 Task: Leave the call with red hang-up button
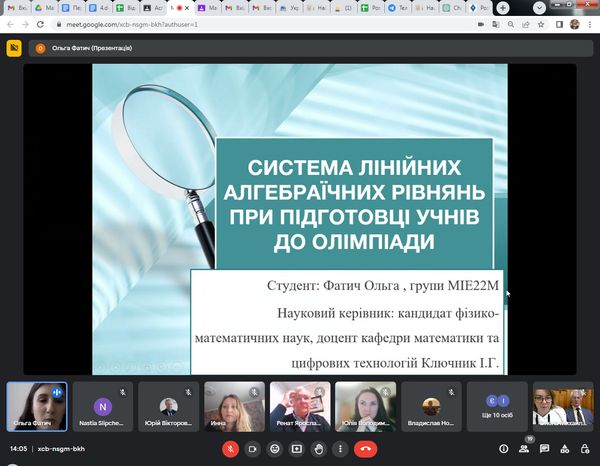pos(366,449)
